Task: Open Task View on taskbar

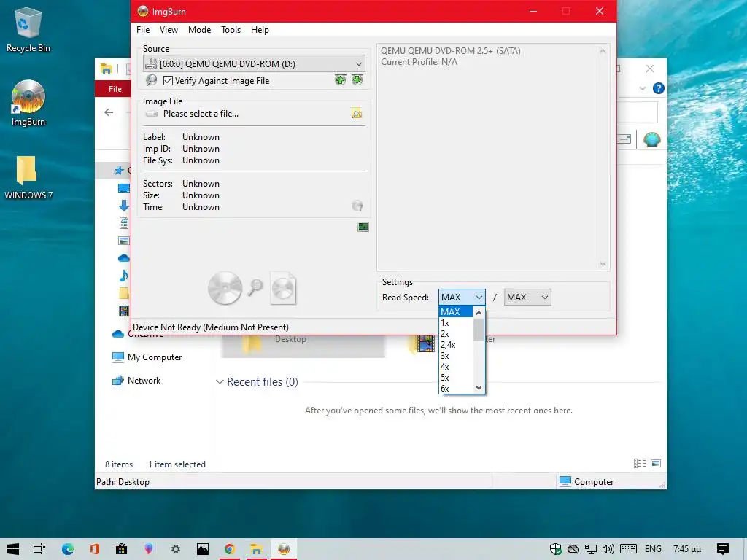Action: [39, 549]
